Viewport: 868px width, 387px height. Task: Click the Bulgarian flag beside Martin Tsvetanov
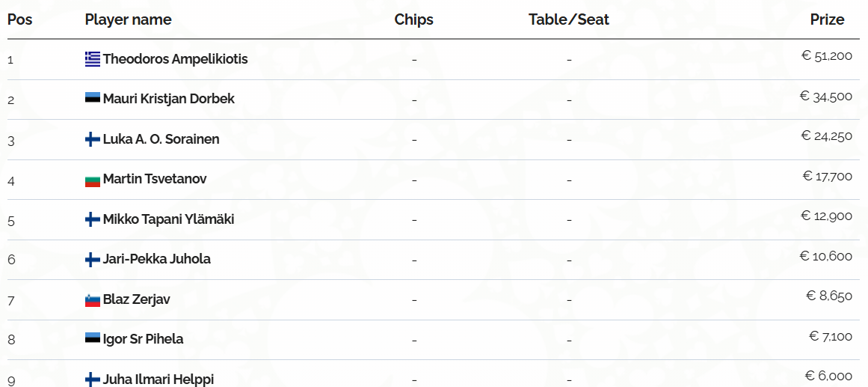point(93,180)
